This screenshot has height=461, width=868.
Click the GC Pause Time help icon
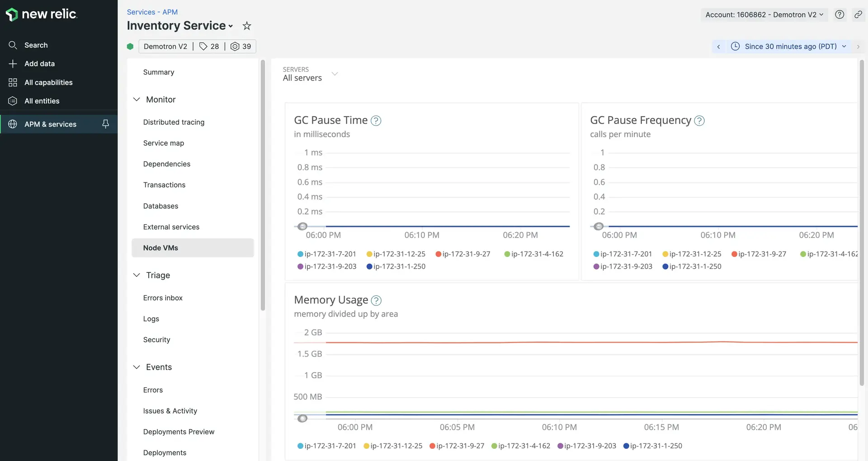coord(376,121)
